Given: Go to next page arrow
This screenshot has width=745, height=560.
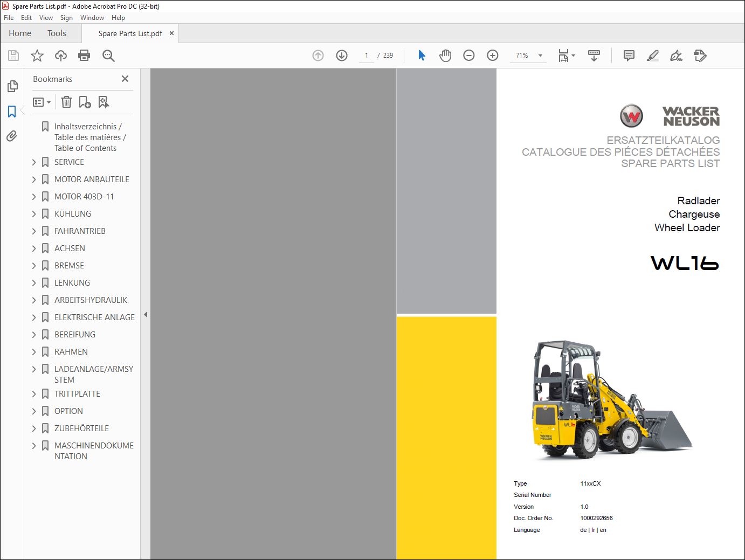Looking at the screenshot, I should pos(342,56).
